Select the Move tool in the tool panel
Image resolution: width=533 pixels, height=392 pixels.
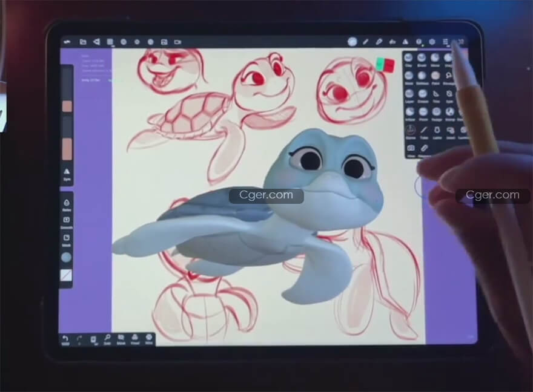[x=435, y=59]
